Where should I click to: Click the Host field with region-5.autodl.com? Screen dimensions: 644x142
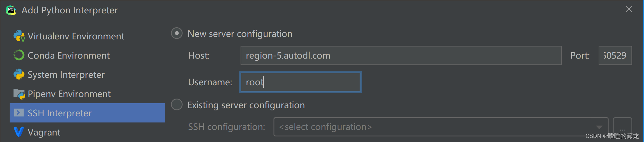(x=401, y=55)
